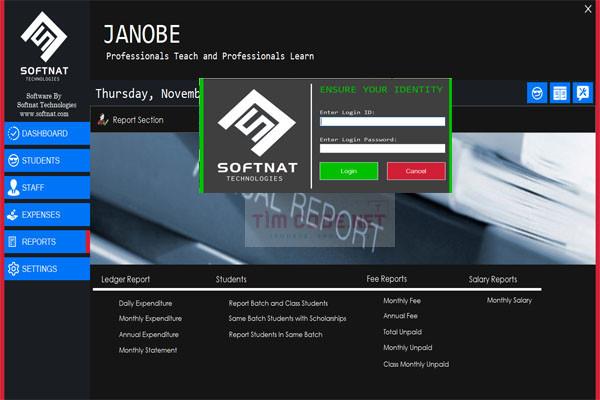
Task: Open the Annual Expenditure report
Action: (149, 335)
